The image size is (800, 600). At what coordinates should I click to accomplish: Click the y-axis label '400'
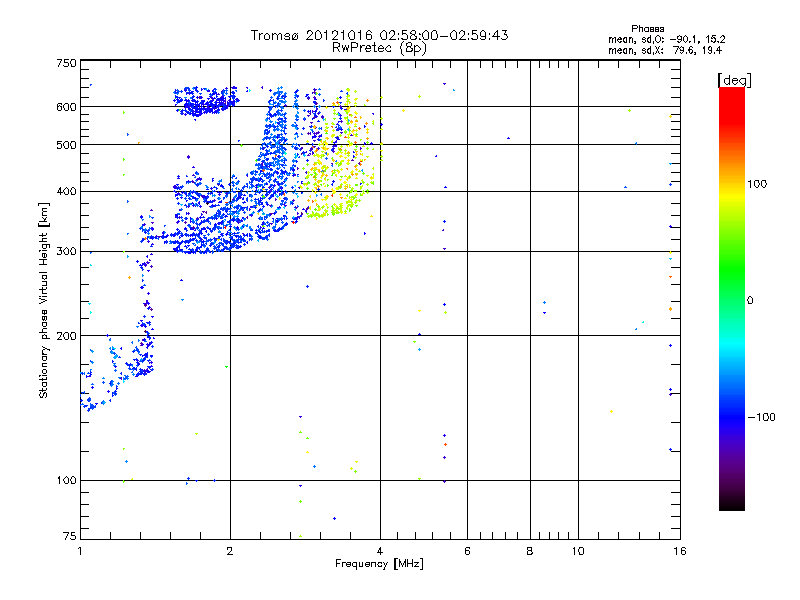pyautogui.click(x=66, y=192)
